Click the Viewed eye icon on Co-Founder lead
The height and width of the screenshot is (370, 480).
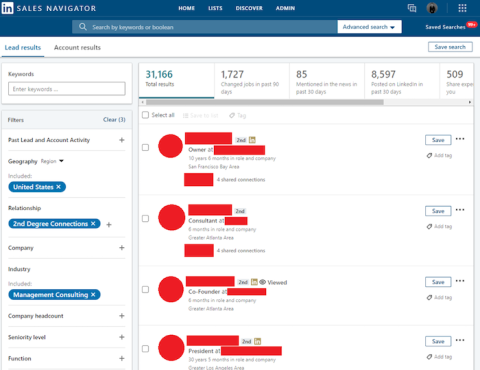(263, 282)
